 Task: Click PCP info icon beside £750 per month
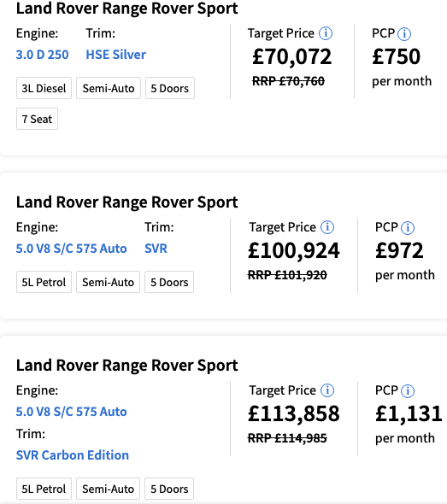click(404, 34)
